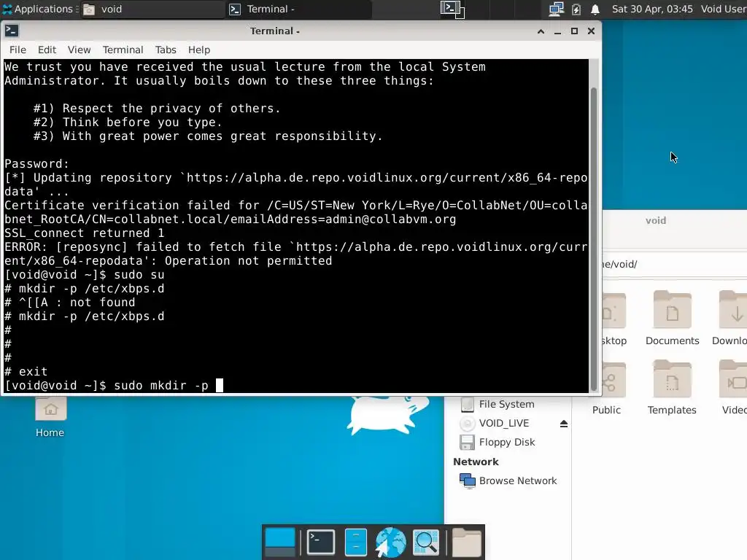This screenshot has width=747, height=560.
Task: Eject the VOID_LIVE volume
Action: click(564, 424)
